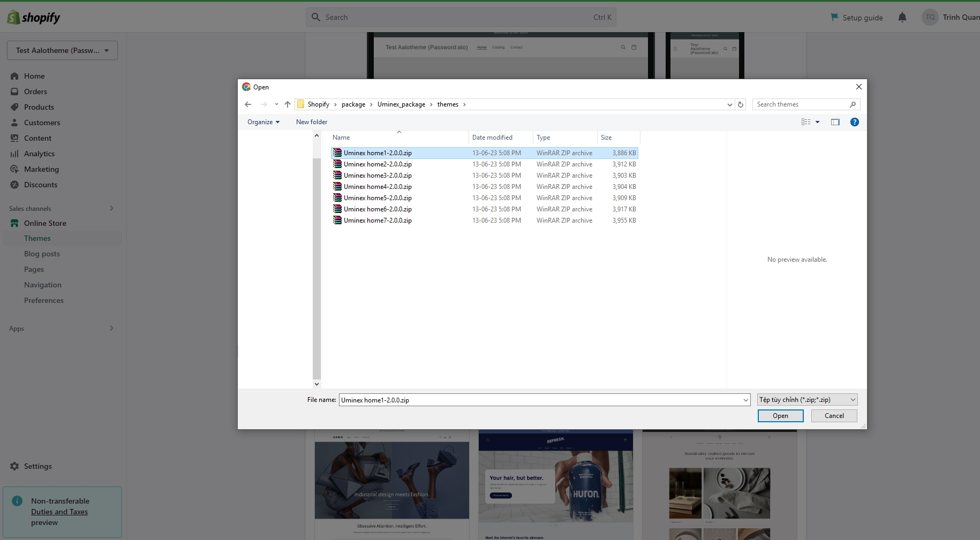Select Uminex home7-2.0.0.zip file
The width and height of the screenshot is (980, 540).
(x=378, y=220)
